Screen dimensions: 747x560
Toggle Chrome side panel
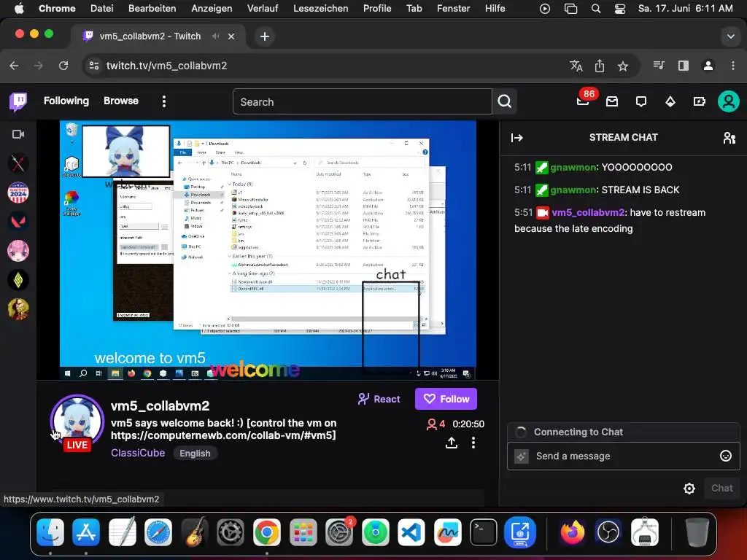click(x=683, y=66)
